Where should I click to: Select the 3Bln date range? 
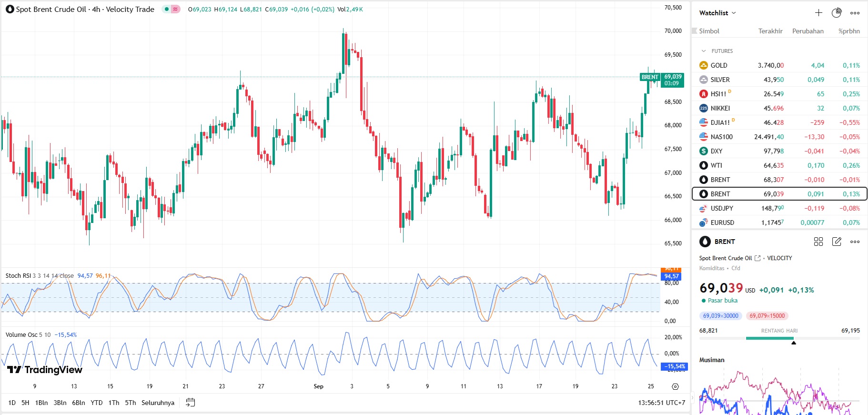pyautogui.click(x=60, y=403)
